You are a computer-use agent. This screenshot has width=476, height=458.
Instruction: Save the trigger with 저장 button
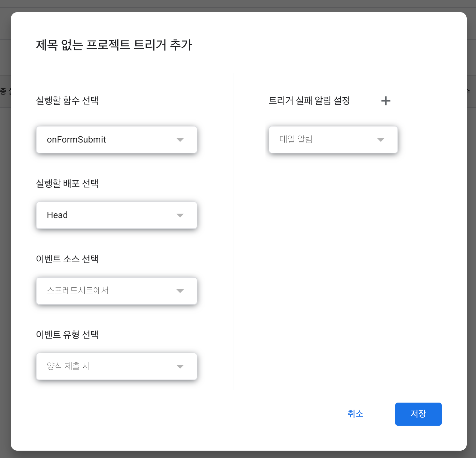coord(418,414)
